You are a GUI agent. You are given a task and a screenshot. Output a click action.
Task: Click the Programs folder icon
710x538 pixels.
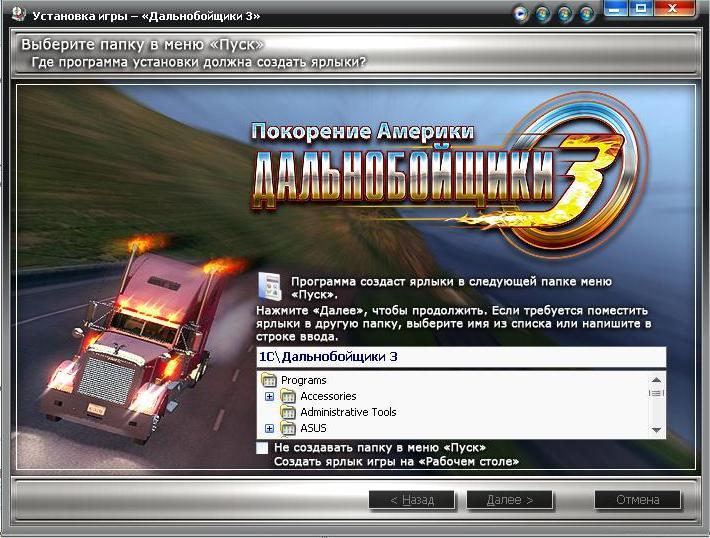pyautogui.click(x=268, y=380)
